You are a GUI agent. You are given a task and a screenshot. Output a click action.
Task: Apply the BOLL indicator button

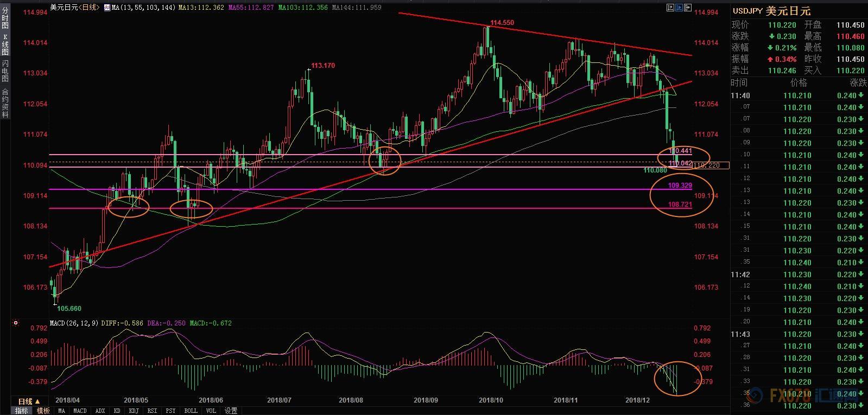[x=191, y=411]
